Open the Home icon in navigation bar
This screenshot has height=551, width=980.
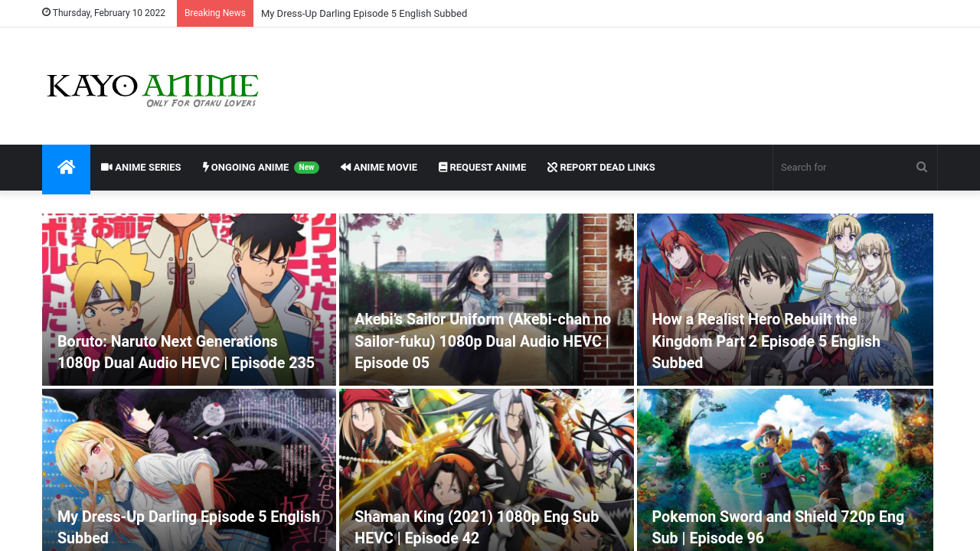(66, 168)
